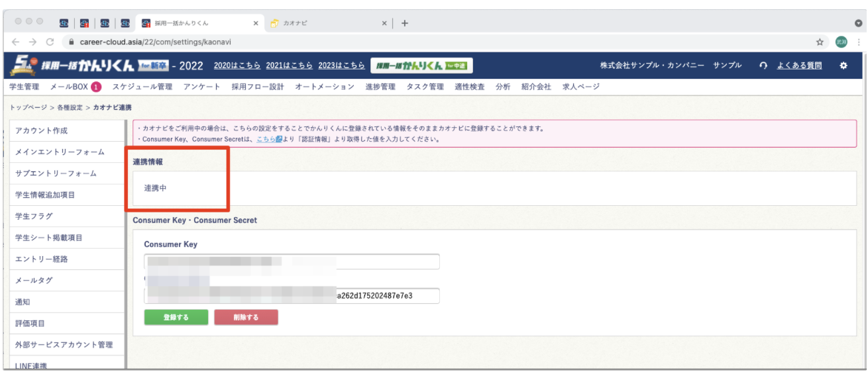Select 学生シート掲載項目 in the sidebar
Screen dimensions: 868x376
tap(68, 237)
